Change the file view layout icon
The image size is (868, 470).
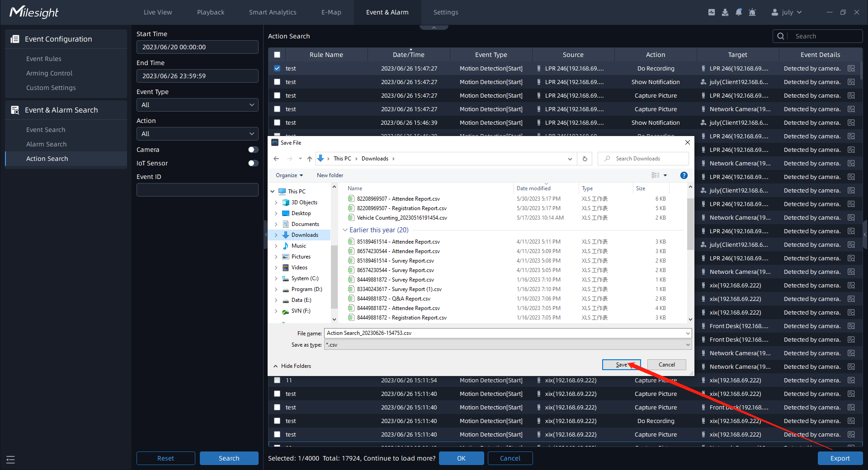tap(656, 175)
